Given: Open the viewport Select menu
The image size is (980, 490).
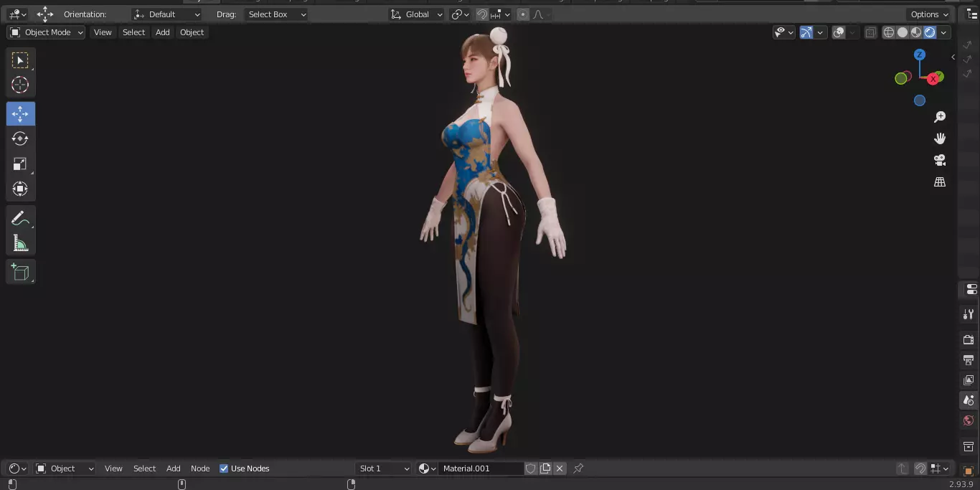Looking at the screenshot, I should point(133,32).
